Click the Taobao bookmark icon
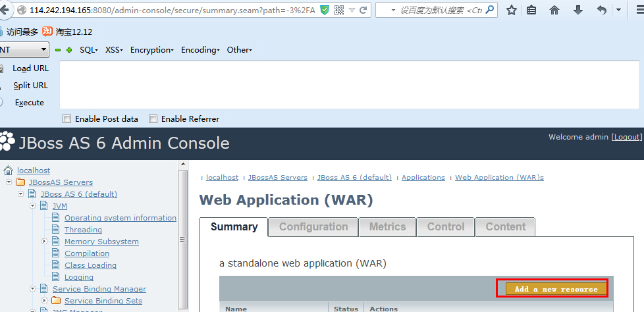The image size is (644, 312). click(47, 31)
